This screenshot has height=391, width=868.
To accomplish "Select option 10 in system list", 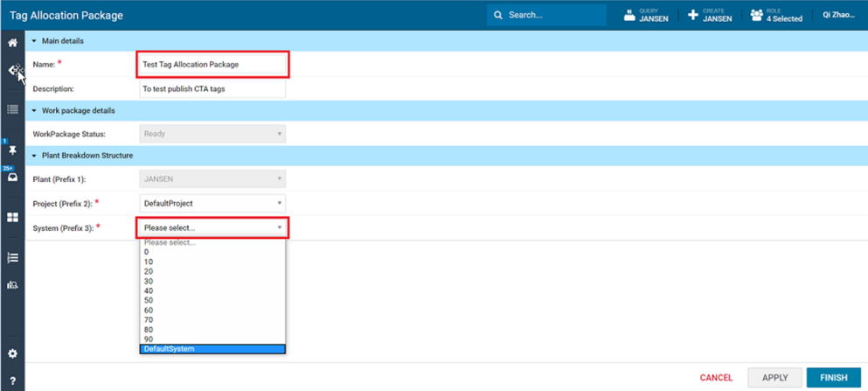I will (212, 262).
